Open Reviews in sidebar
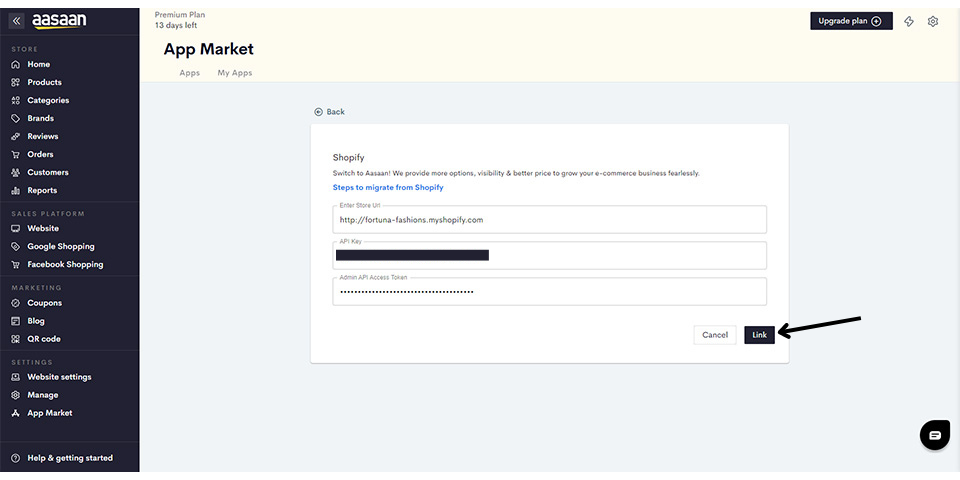This screenshot has height=480, width=960. tap(43, 137)
